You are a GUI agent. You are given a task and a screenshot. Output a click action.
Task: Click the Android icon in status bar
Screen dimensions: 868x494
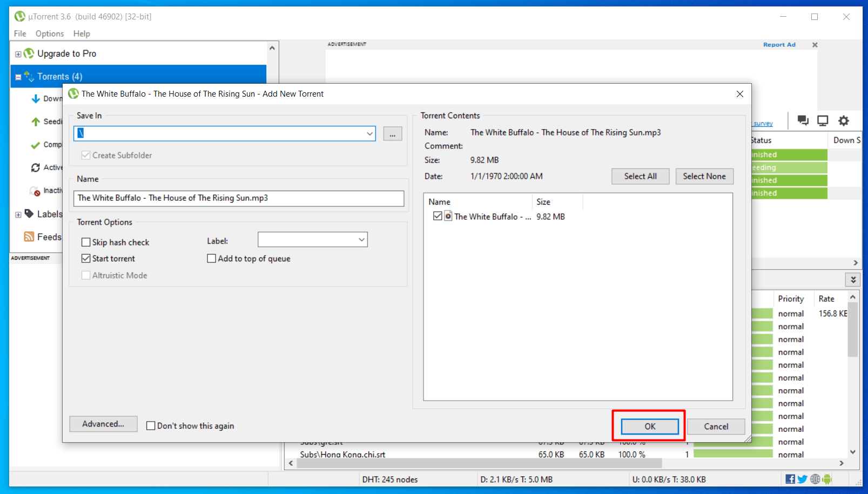point(827,479)
